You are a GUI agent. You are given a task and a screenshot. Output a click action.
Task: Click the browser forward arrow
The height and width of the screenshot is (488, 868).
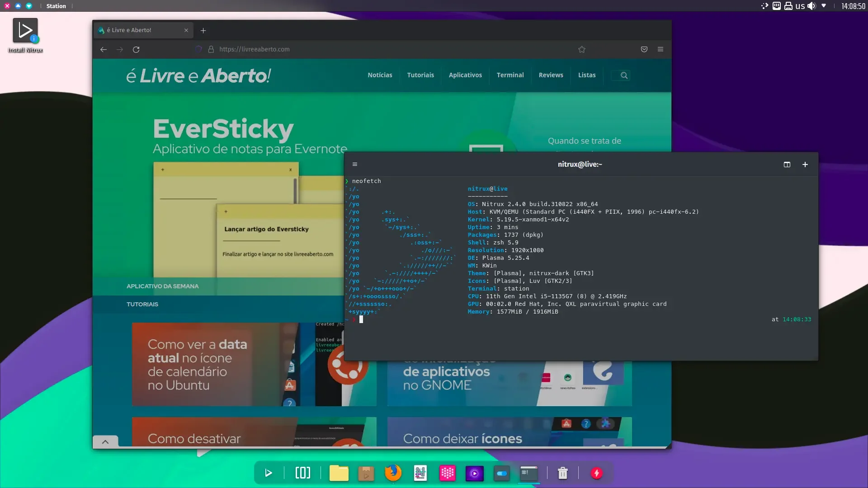[120, 49]
